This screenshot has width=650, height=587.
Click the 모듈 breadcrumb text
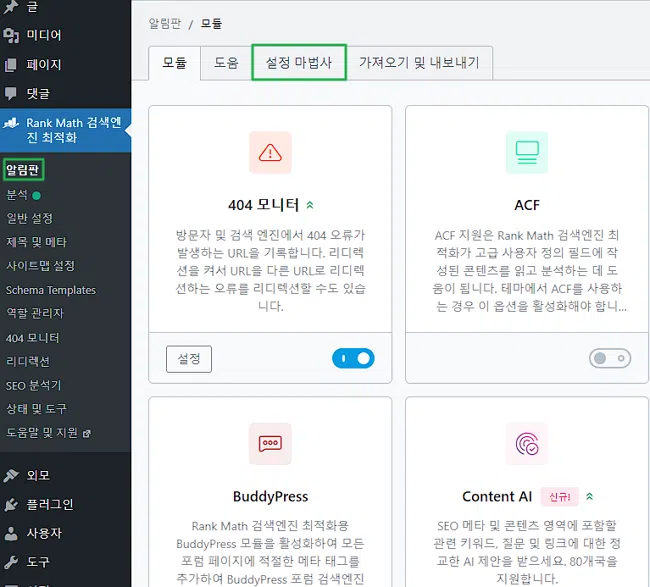(211, 24)
